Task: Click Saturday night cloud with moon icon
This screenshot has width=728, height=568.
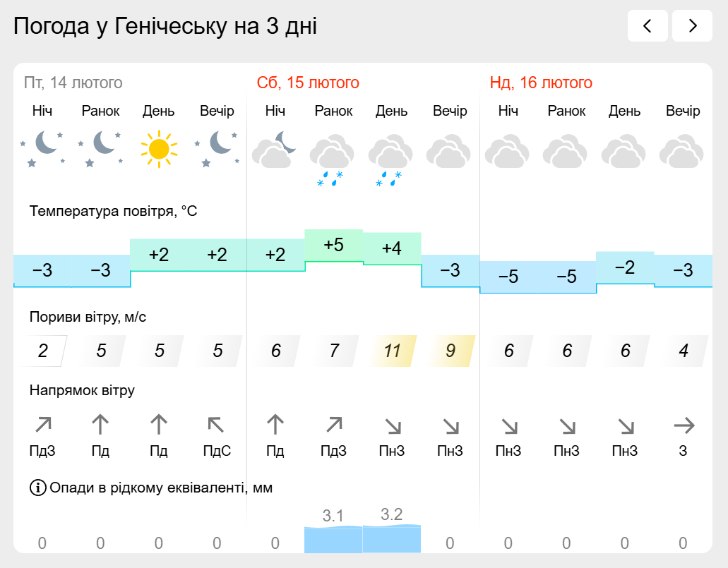Action: coord(275,150)
